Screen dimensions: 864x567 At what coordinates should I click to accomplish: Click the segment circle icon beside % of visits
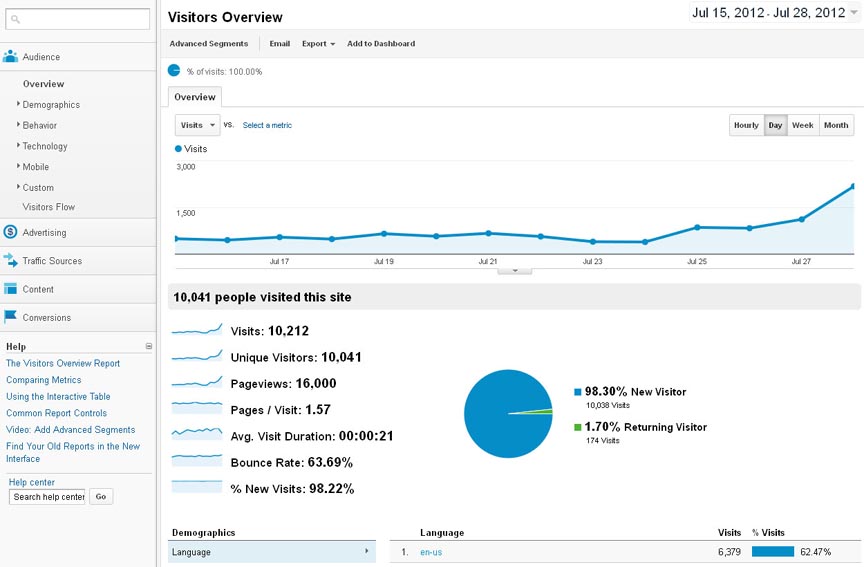[x=174, y=71]
